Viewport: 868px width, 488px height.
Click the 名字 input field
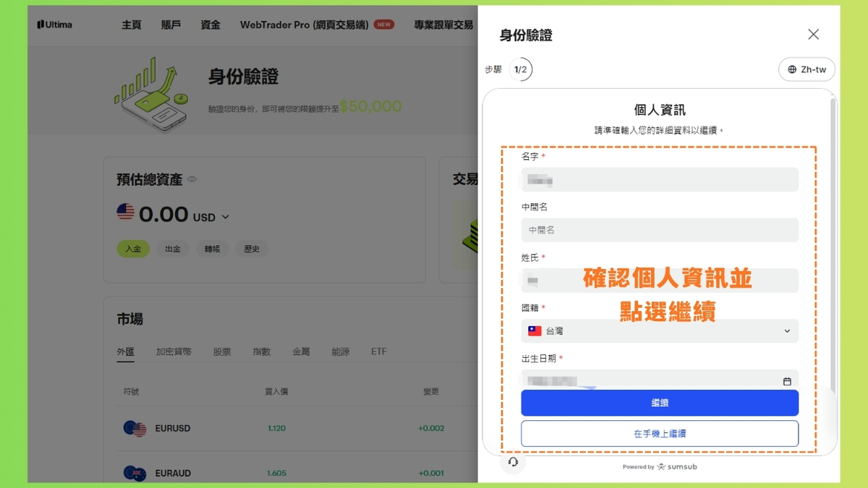[660, 180]
